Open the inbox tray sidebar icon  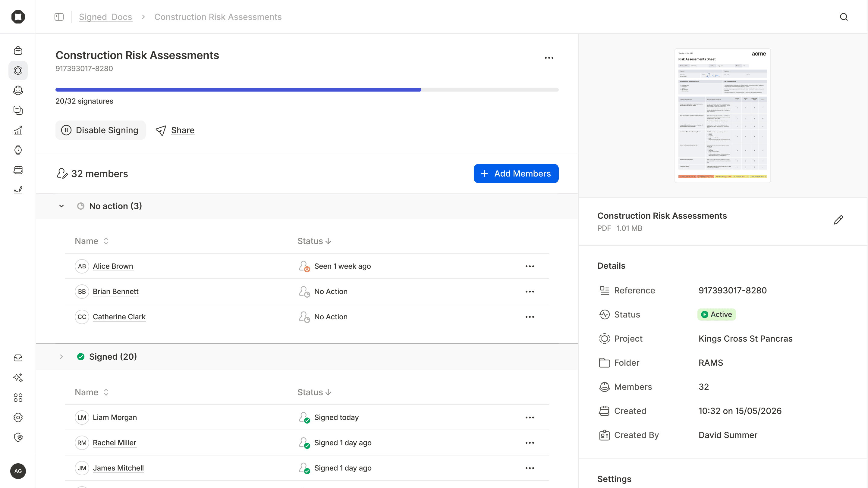click(x=18, y=358)
